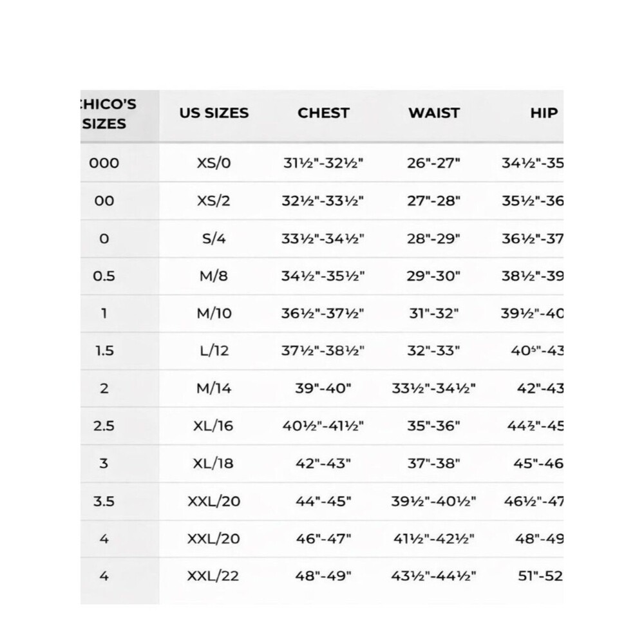644x644 pixels.
Task: Select the XL/18 size cell
Action: tap(214, 464)
